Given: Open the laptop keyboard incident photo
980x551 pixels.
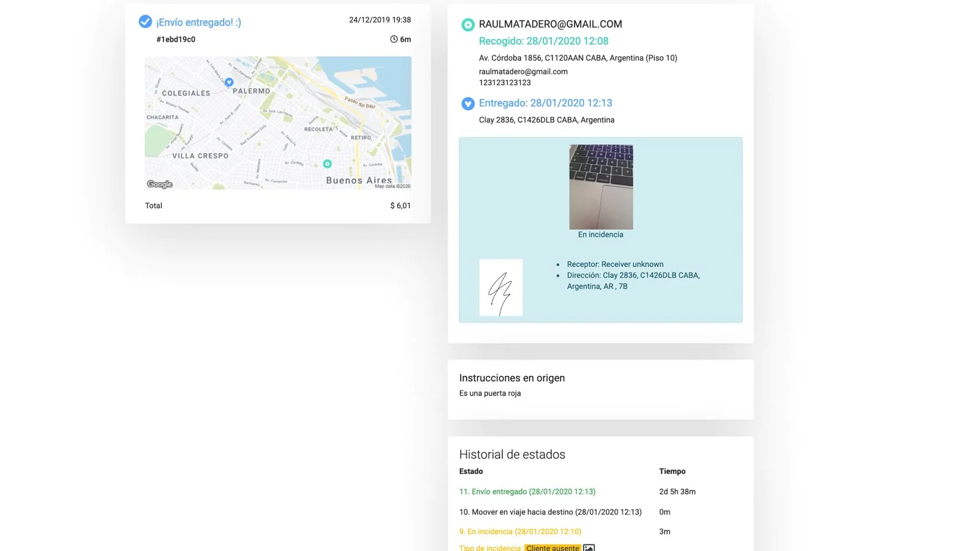Looking at the screenshot, I should 601,187.
